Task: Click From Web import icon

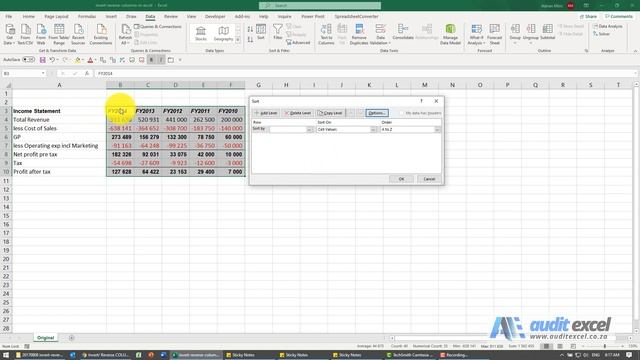Action: (x=41, y=34)
